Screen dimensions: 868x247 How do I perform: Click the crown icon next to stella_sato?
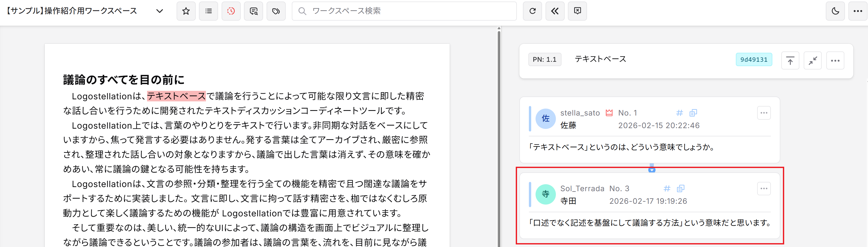coord(609,113)
